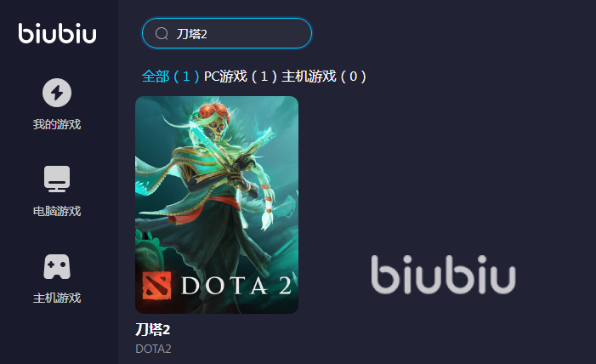The image size is (596, 364).
Task: Click the magnifier search icon
Action: coord(162,33)
